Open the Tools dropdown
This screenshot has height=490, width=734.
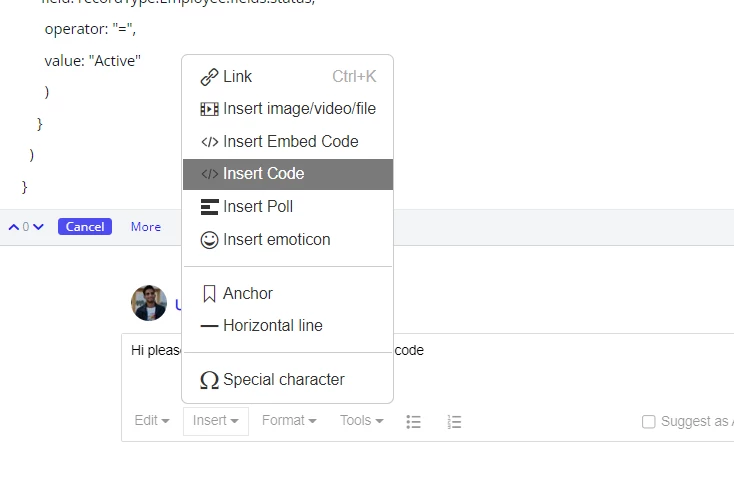click(361, 421)
